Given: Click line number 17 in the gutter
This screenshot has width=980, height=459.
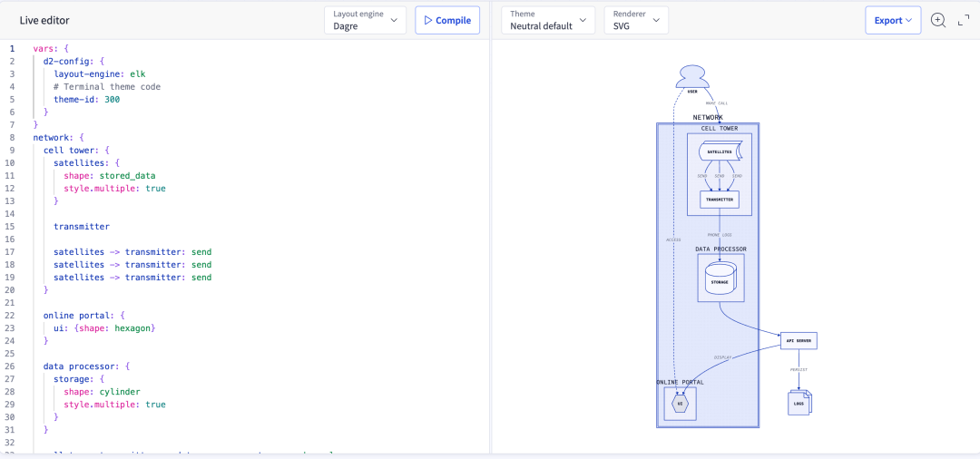Looking at the screenshot, I should coord(11,251).
